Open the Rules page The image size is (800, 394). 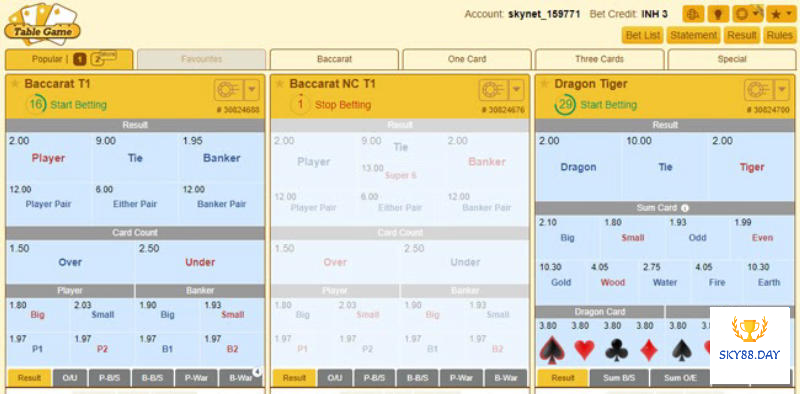pyautogui.click(x=780, y=35)
